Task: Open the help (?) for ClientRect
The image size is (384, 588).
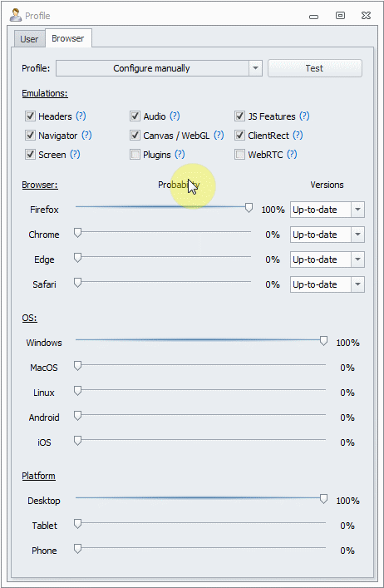Action: pyautogui.click(x=298, y=135)
